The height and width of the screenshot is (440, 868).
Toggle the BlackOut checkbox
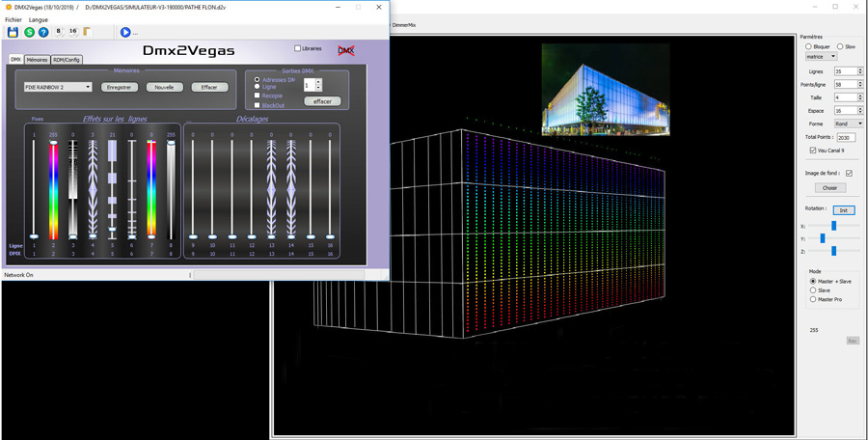coord(257,105)
